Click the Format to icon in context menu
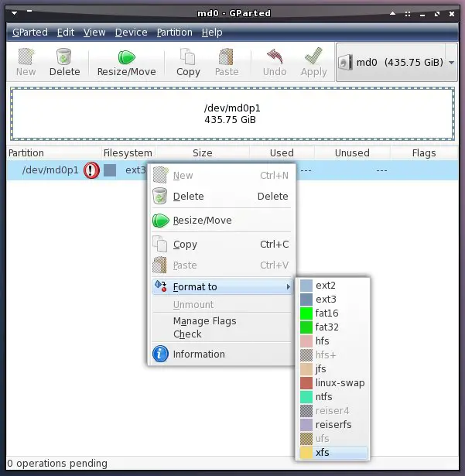Screen dimensions: 465x476 [x=161, y=286]
